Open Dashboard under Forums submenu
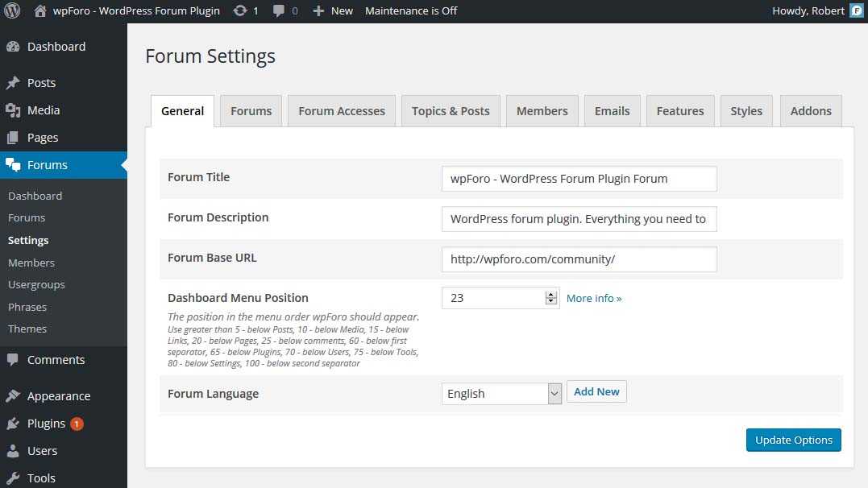Screen dimensions: 868x488 pos(35,196)
